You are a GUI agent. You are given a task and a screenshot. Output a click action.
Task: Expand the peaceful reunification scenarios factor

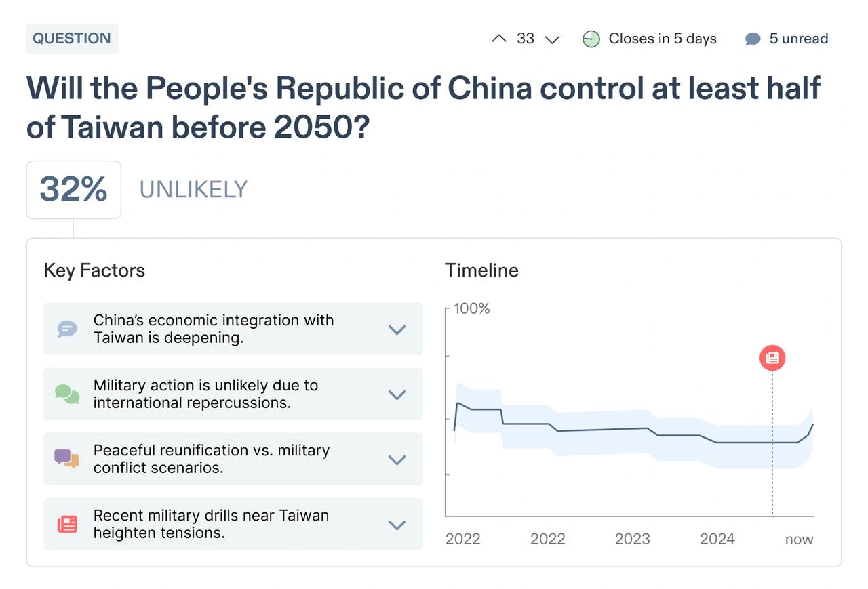(397, 460)
